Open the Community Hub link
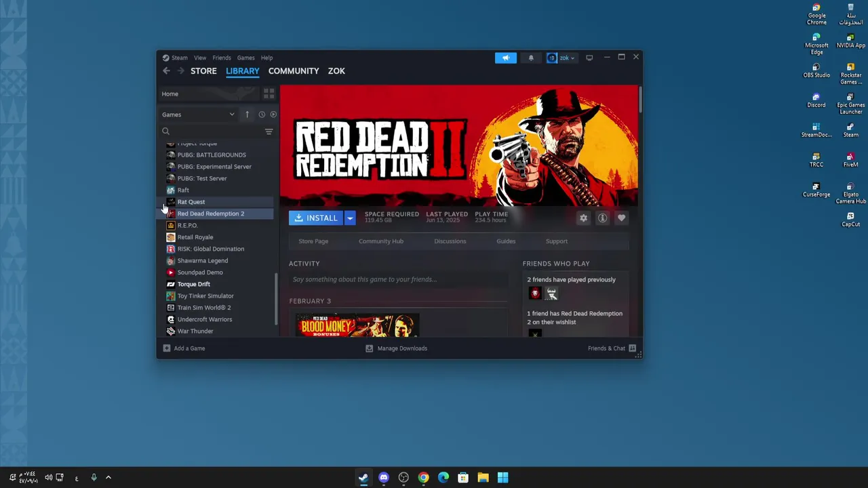Screen dimensions: 868x488 381,241
